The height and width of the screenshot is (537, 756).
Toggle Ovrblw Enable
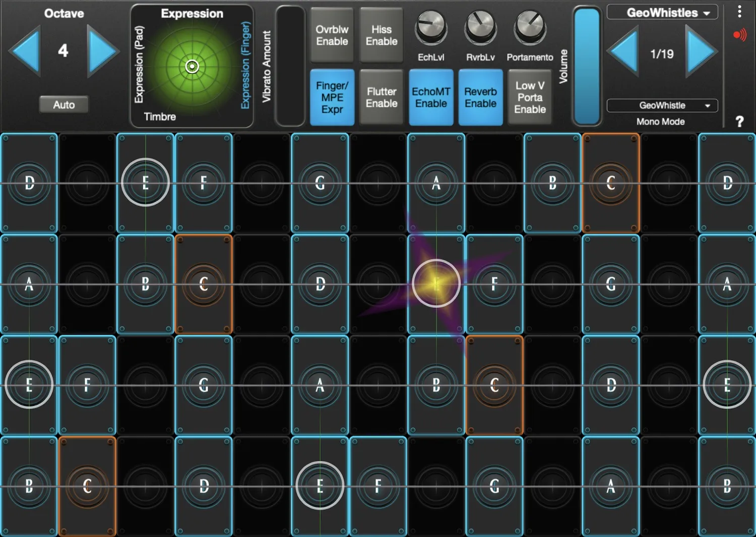click(x=332, y=35)
